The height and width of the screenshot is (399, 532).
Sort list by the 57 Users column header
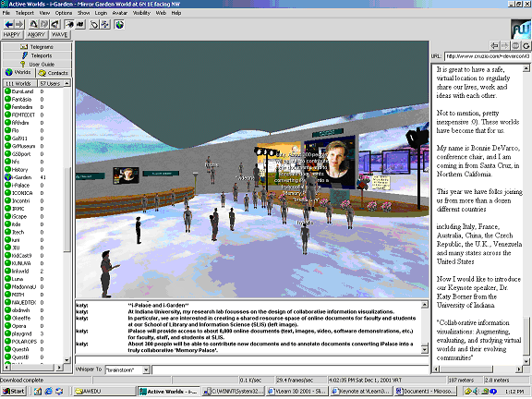tap(50, 83)
